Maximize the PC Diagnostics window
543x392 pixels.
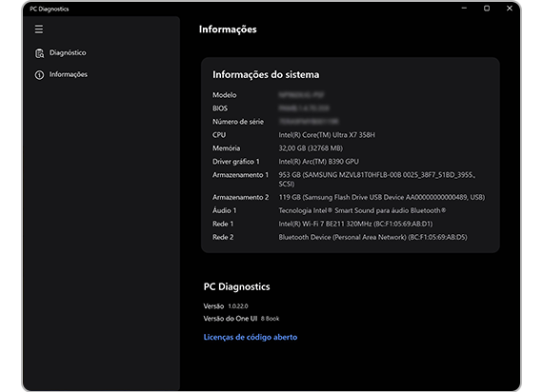[x=487, y=9]
